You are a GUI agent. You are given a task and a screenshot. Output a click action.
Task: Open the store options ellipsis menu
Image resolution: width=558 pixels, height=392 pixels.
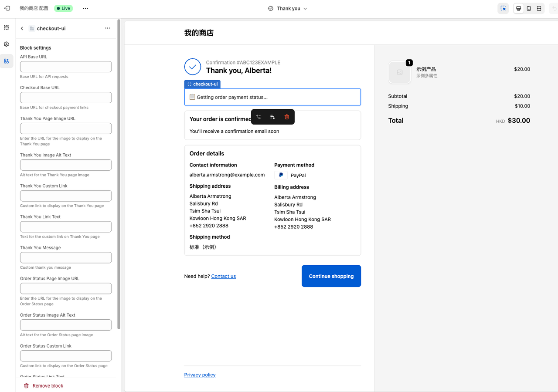tap(85, 8)
